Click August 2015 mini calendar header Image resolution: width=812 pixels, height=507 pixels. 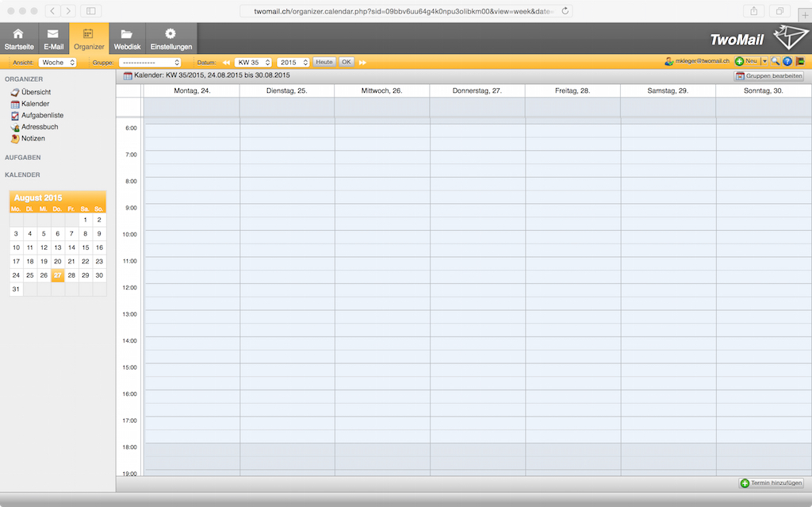38,198
